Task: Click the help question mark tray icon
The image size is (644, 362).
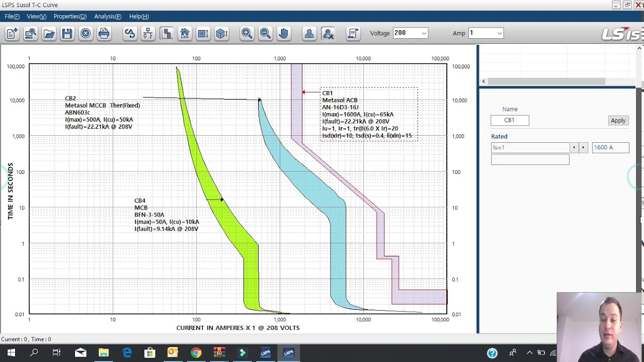Action: click(x=492, y=353)
